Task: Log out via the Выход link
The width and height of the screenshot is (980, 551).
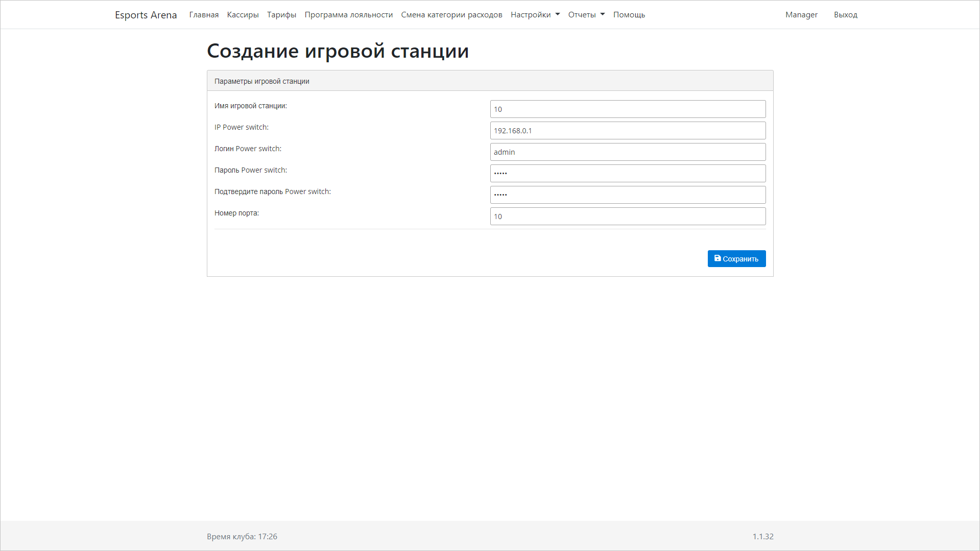Action: 845,15
